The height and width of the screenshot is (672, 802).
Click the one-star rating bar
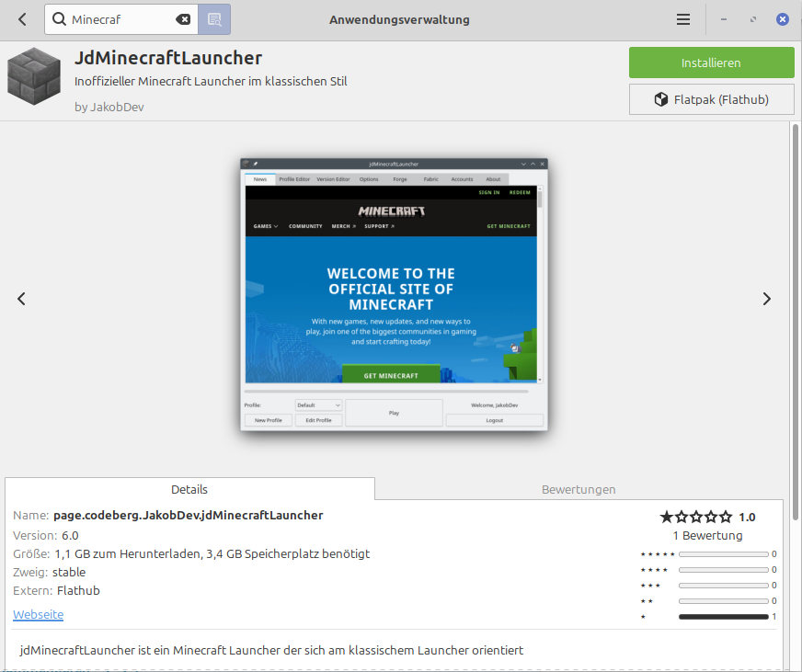[724, 617]
